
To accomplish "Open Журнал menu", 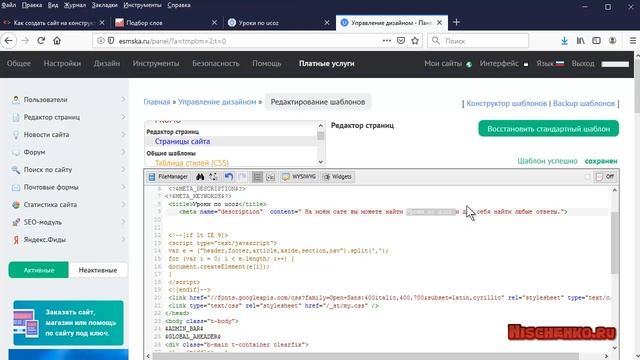I will coord(75,5).
